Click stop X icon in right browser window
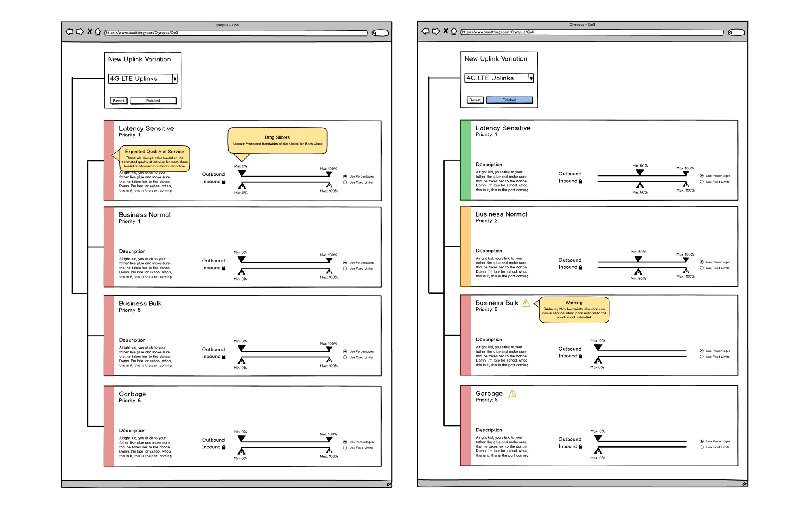The width and height of the screenshot is (812, 511). 446,31
